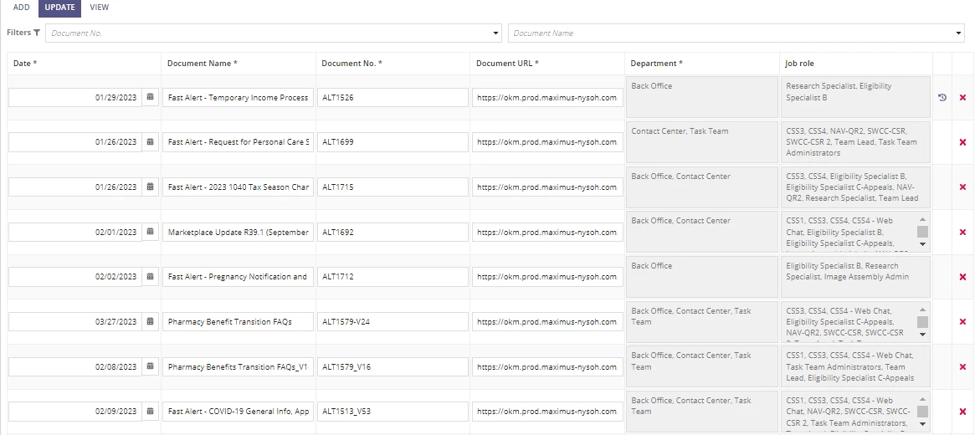Viewport: 980px width, 435px height.
Task: Edit name field Marketplace Update R39.1
Action: pos(239,232)
